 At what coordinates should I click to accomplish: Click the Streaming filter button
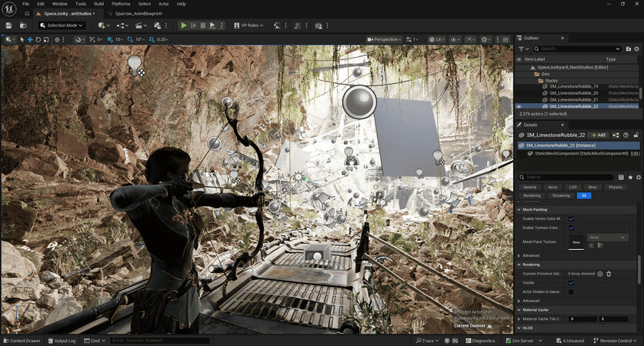coord(561,196)
